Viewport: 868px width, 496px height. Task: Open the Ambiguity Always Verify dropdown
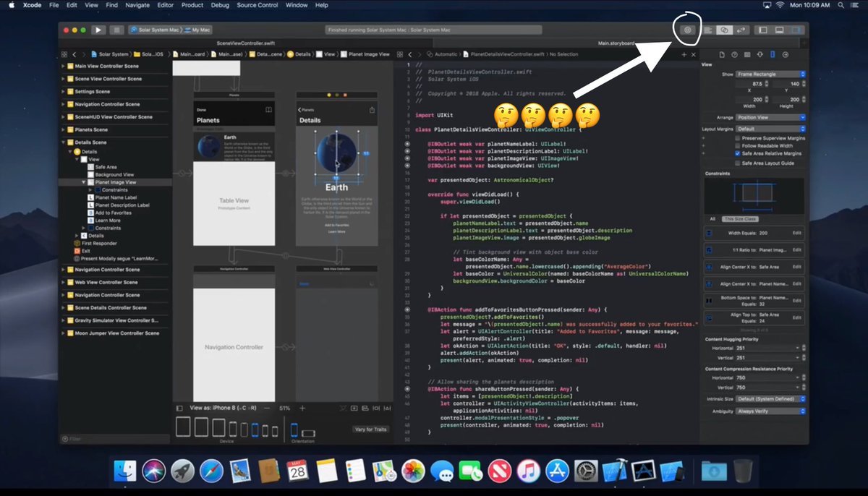(x=771, y=411)
